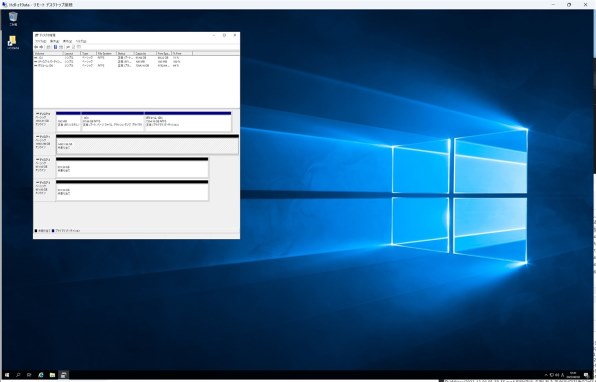Click the network tray icon

(x=552, y=375)
